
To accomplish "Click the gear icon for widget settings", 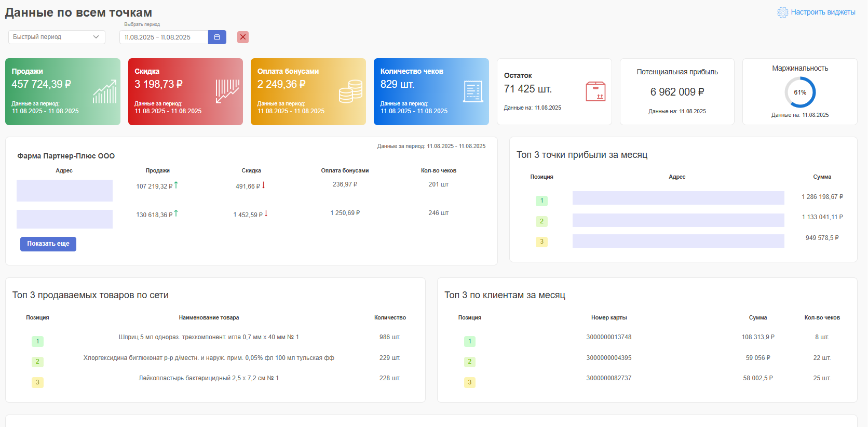I will click(782, 12).
